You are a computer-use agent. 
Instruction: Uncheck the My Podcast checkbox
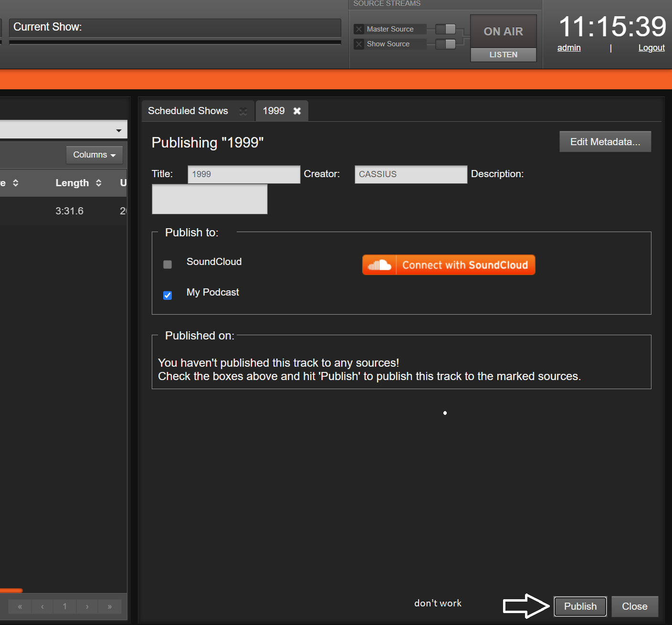pyautogui.click(x=167, y=295)
